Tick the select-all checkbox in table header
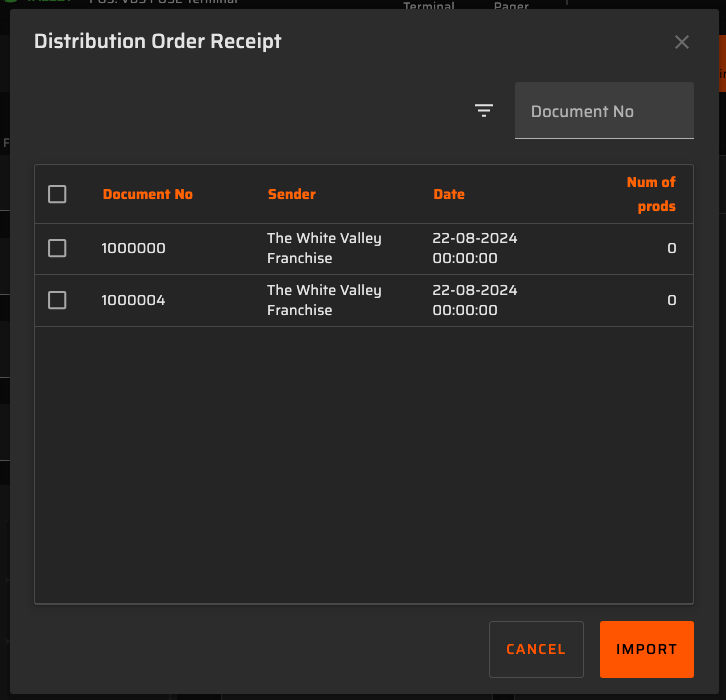 tap(57, 194)
